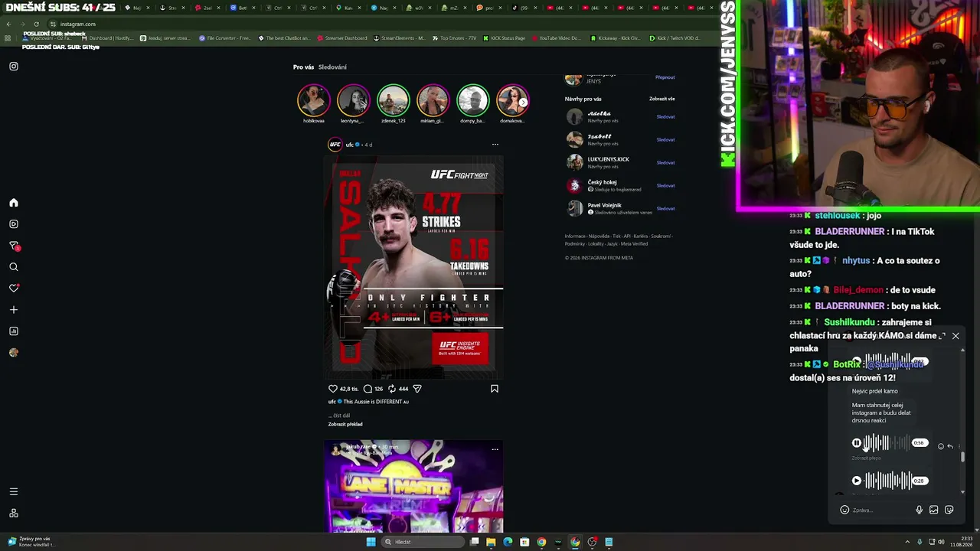The width and height of the screenshot is (980, 551).
Task: Focus the Zpráva message input
Action: [x=882, y=510]
